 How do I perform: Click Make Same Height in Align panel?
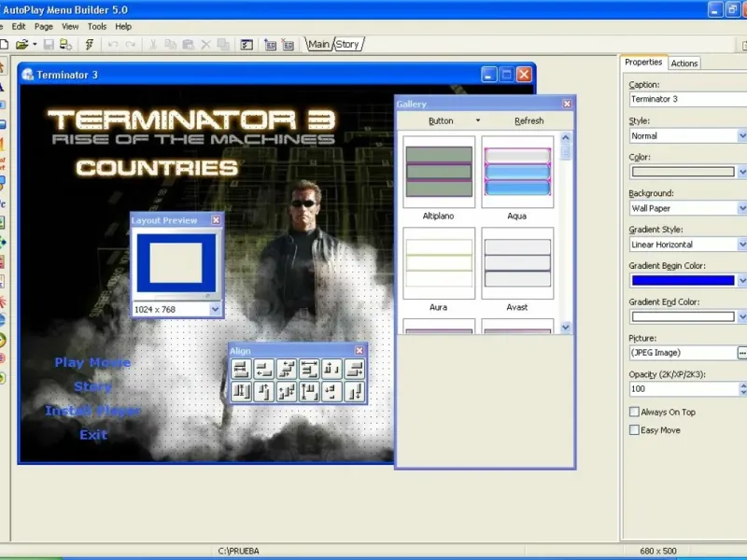coord(241,391)
